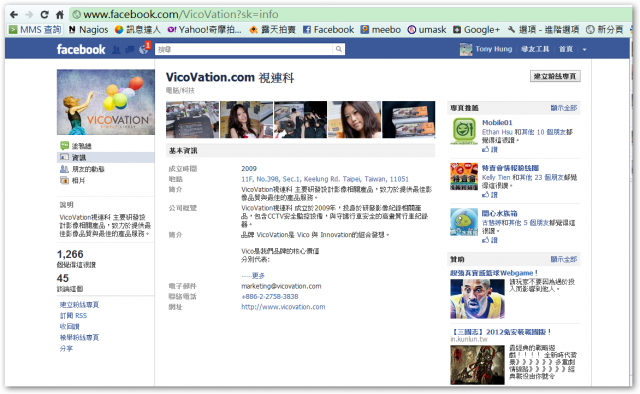Click Tony Hung's small avatar in header
Viewport: 640px width, 394px height.
click(x=466, y=49)
